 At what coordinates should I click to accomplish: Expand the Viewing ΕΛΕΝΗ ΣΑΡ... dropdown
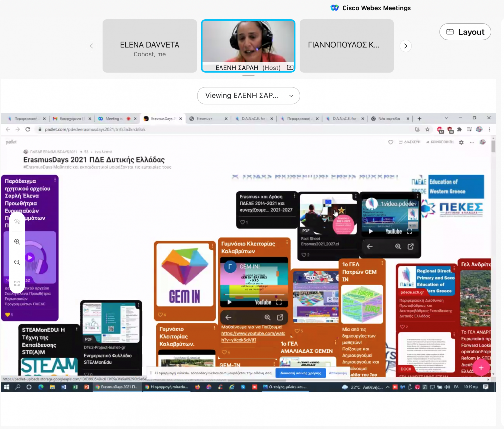(x=248, y=96)
